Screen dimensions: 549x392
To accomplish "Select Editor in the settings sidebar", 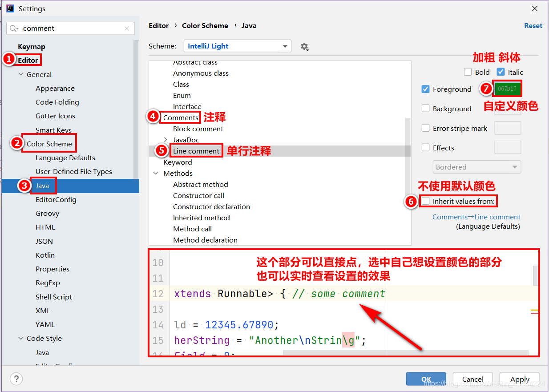I will coord(28,60).
